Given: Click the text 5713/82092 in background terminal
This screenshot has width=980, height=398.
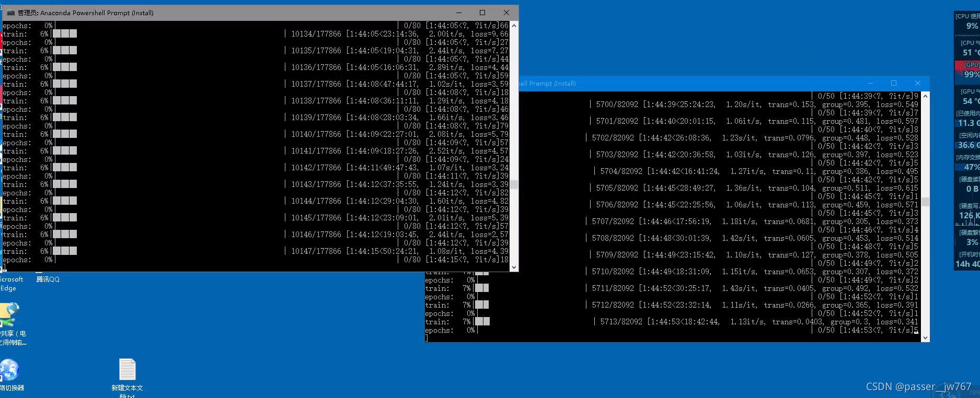Looking at the screenshot, I should pyautogui.click(x=621, y=322).
